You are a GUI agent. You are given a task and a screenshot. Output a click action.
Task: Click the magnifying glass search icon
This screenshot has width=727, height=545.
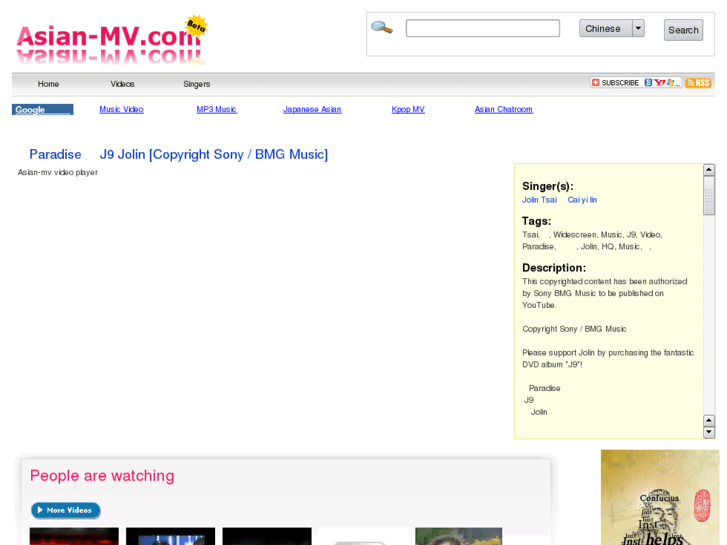[382, 28]
